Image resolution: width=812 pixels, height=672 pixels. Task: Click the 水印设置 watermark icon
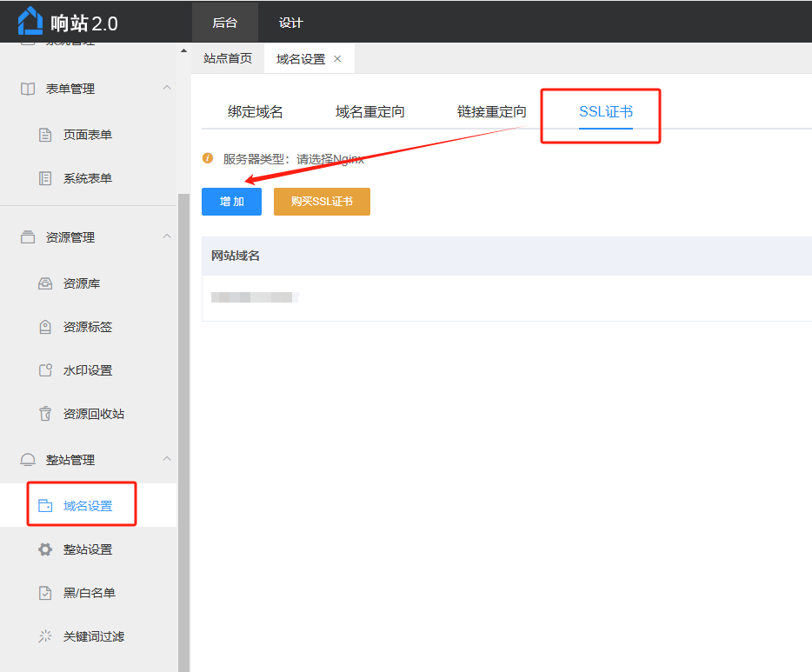45,370
